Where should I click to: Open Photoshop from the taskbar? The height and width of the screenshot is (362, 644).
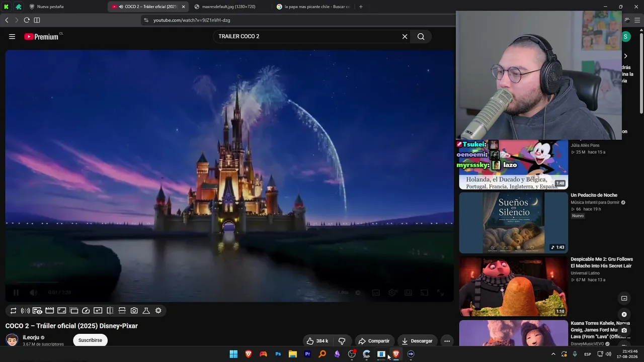click(x=278, y=354)
